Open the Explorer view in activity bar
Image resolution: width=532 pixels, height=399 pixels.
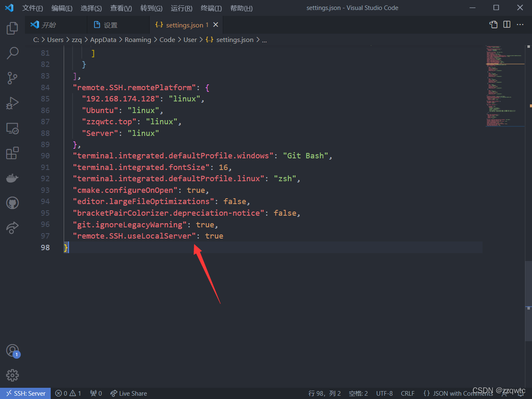12,28
